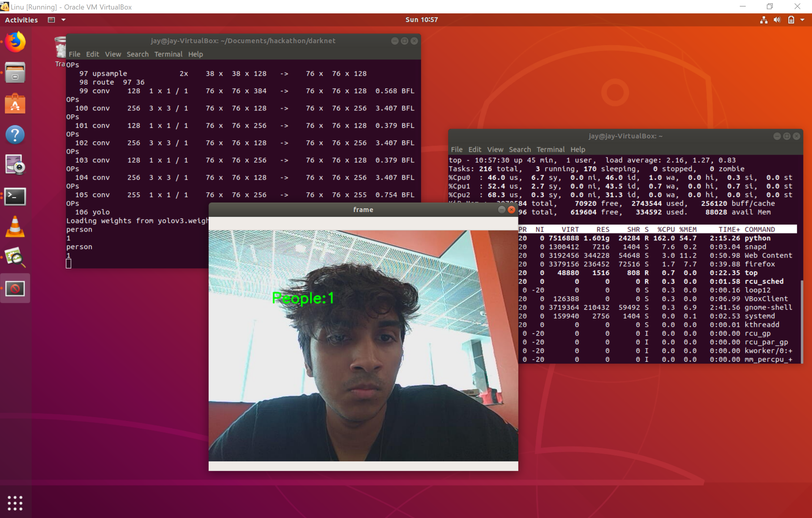Click the network status indicator
This screenshot has width=812, height=518.
click(764, 20)
